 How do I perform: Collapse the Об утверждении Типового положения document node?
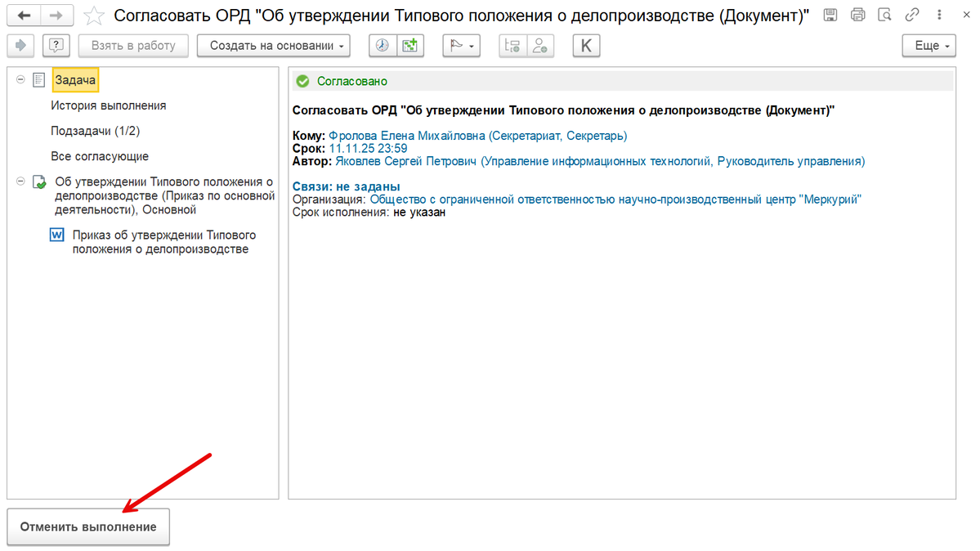(20, 181)
